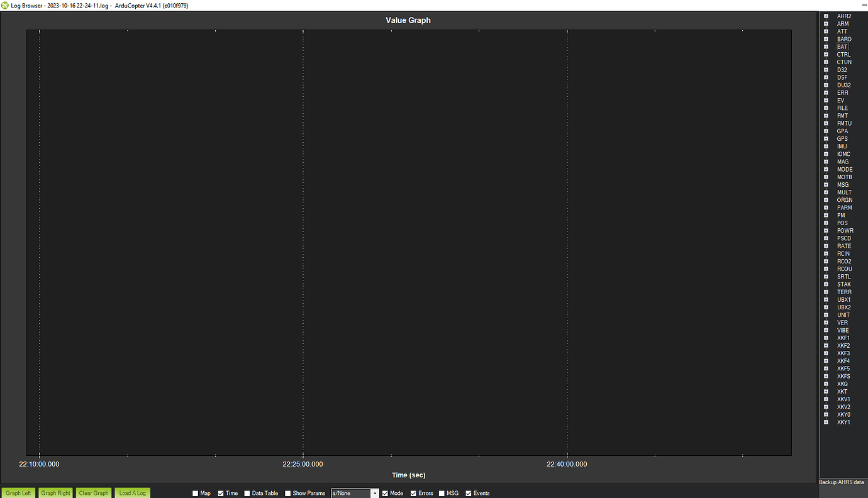Image resolution: width=868 pixels, height=498 pixels.
Task: Click the plus icon beside BAT
Action: tap(826, 47)
